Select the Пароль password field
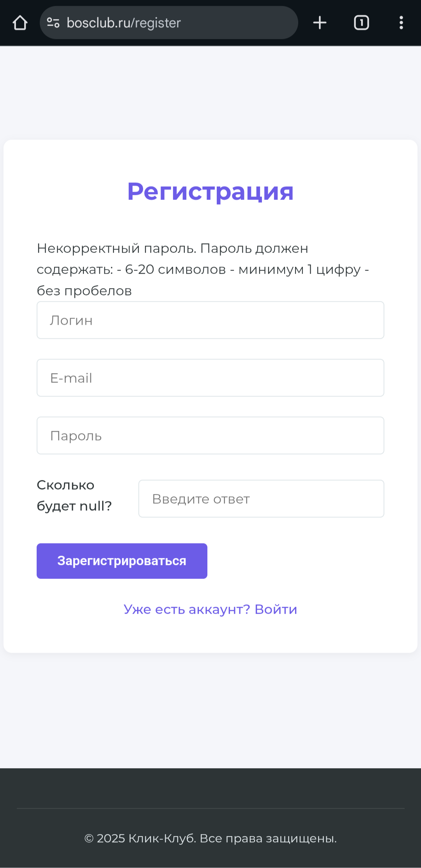The height and width of the screenshot is (868, 421). pyautogui.click(x=210, y=436)
